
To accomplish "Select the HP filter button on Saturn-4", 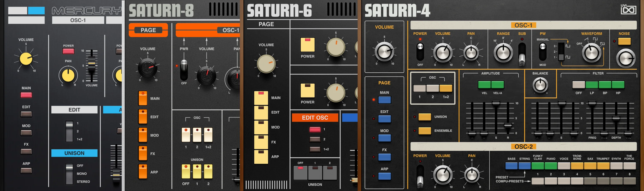I will tap(618, 85).
